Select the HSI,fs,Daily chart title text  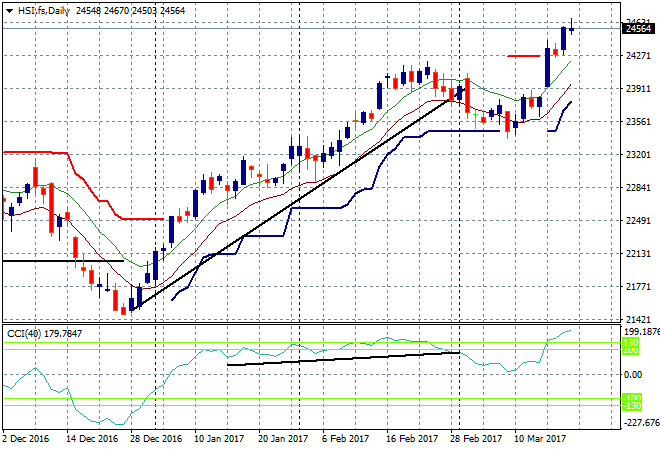coord(43,11)
